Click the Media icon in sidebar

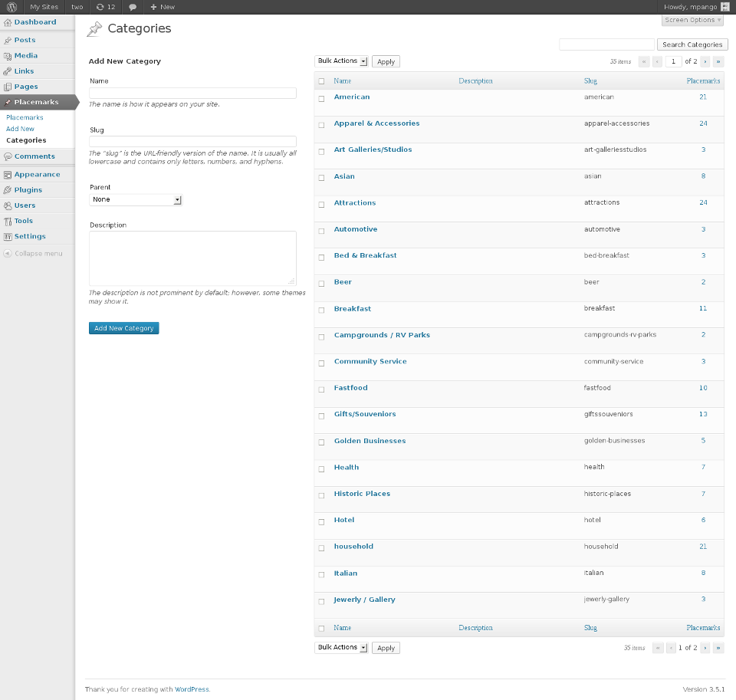tap(8, 56)
